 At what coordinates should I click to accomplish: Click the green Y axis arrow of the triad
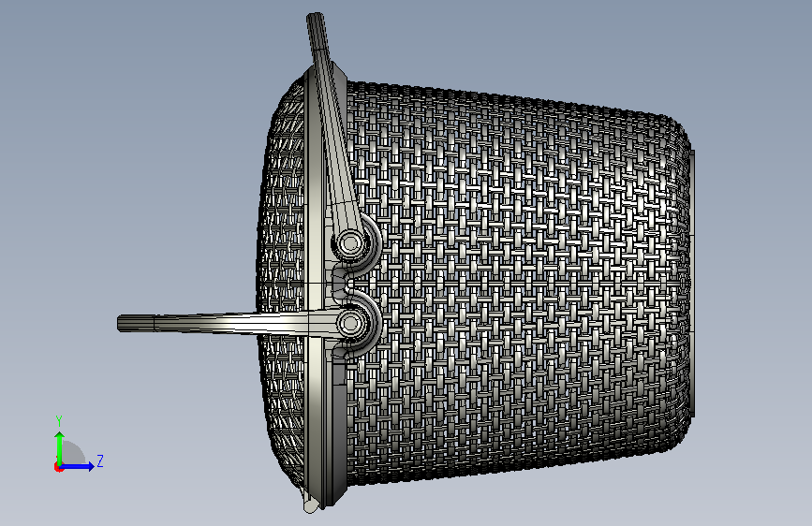click(x=59, y=447)
